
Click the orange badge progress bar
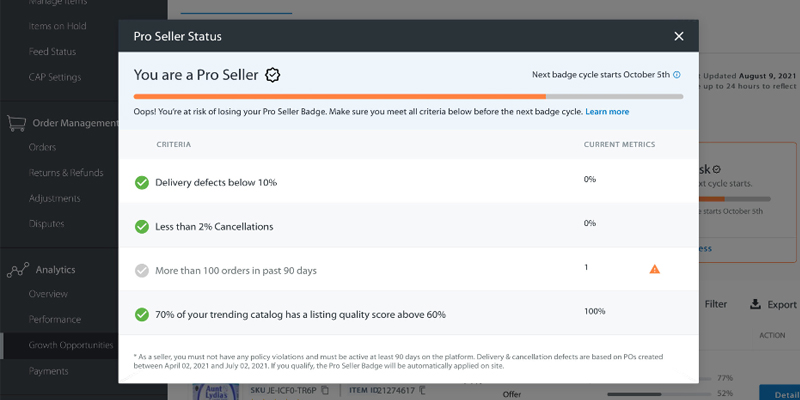tap(340, 96)
